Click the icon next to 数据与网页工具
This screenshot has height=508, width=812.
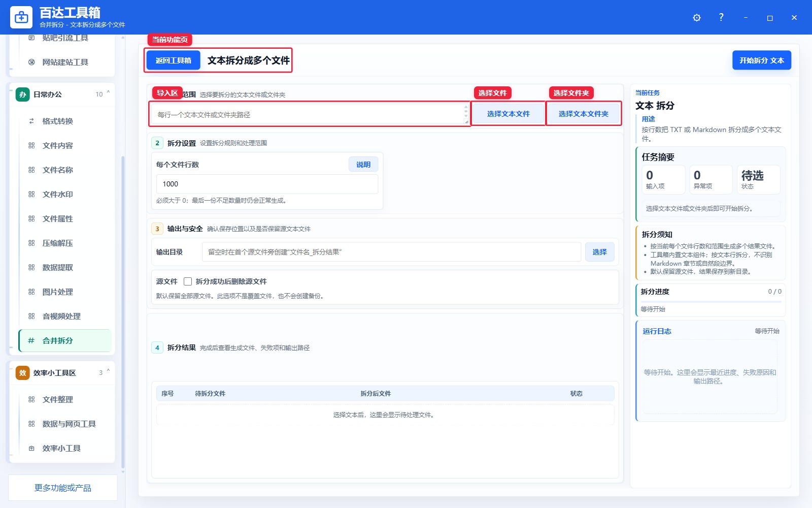(x=31, y=424)
